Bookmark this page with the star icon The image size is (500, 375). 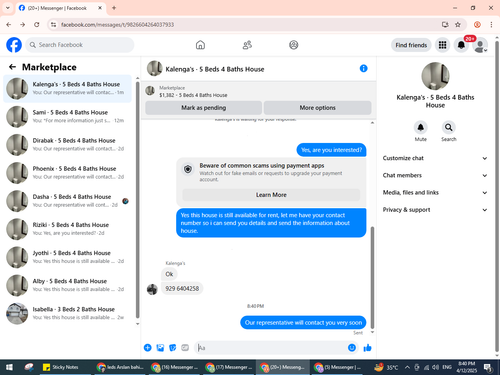coord(458,25)
